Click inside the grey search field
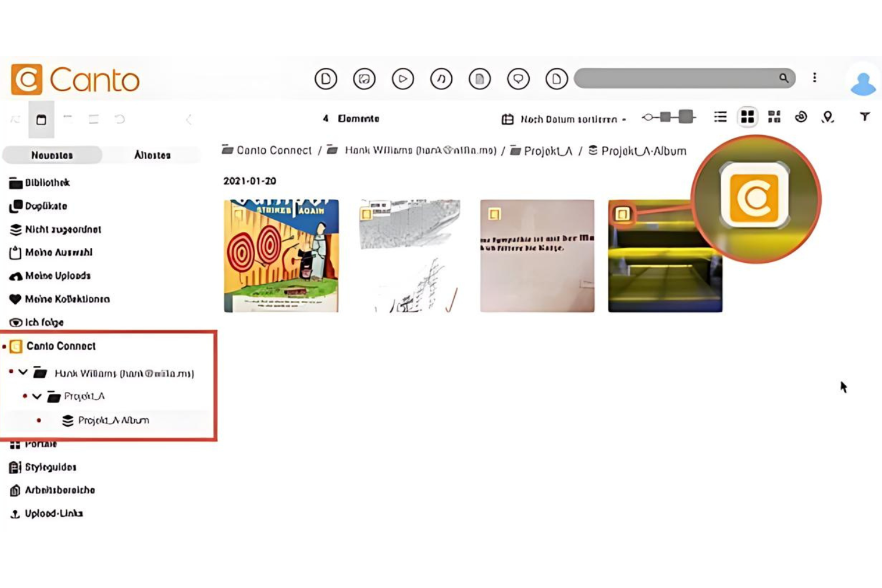This screenshot has height=588, width=882. pyautogui.click(x=685, y=78)
